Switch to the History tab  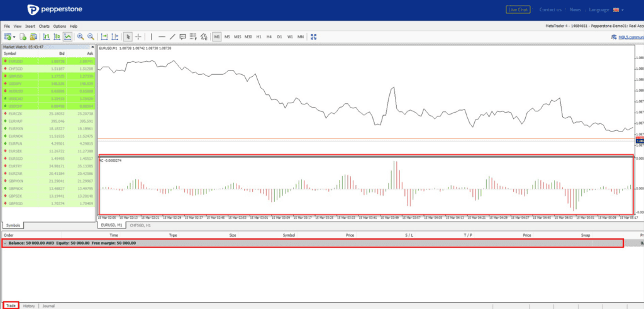29,306
